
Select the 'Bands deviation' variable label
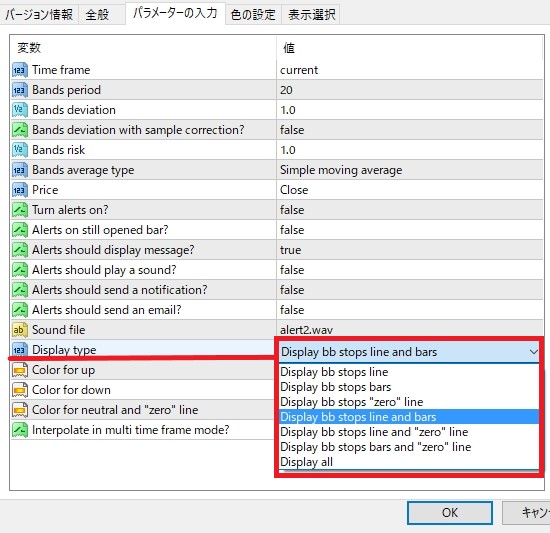pyautogui.click(x=74, y=110)
